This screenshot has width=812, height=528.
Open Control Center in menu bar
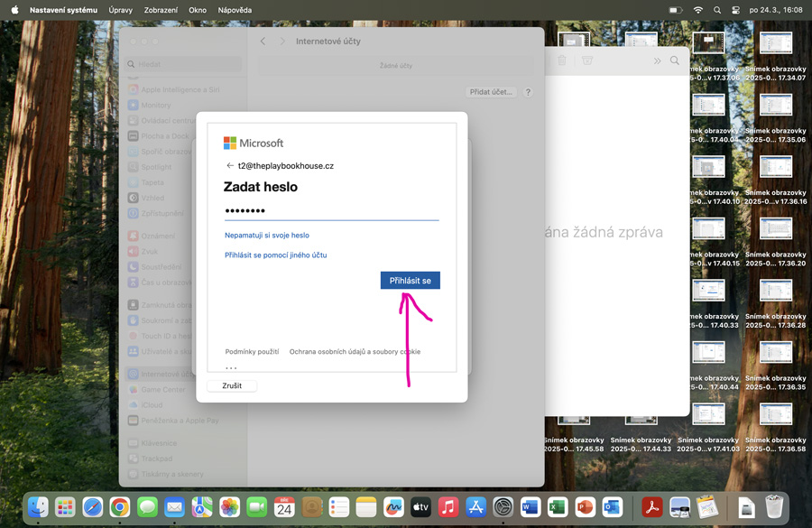click(x=736, y=10)
